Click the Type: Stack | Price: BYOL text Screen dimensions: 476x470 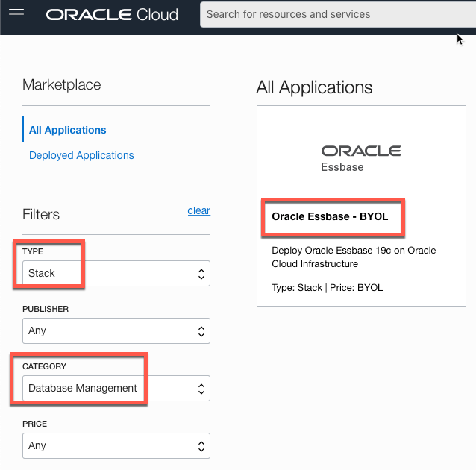[327, 287]
